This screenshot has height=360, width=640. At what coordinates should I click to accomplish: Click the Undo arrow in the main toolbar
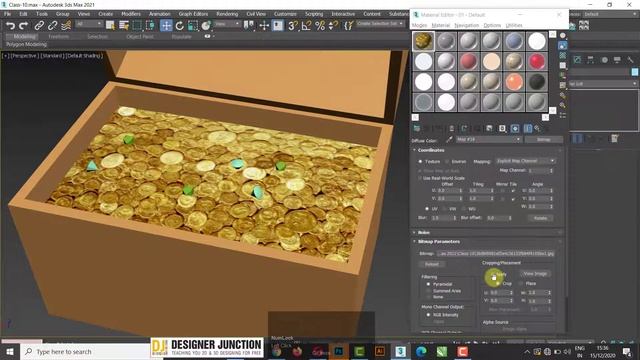point(10,26)
